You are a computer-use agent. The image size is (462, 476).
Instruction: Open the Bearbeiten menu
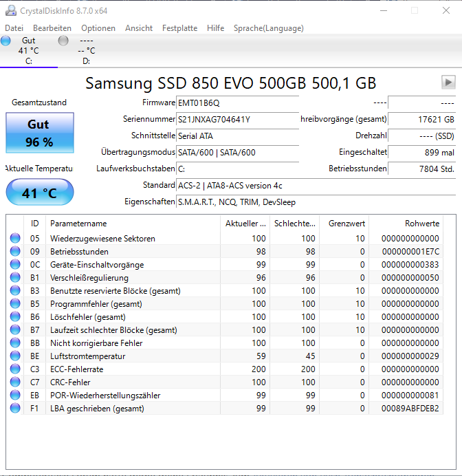coord(52,28)
